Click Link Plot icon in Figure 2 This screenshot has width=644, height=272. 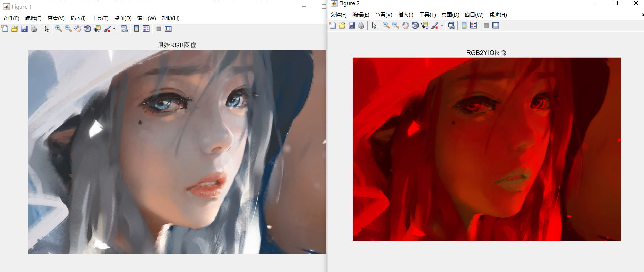click(452, 25)
